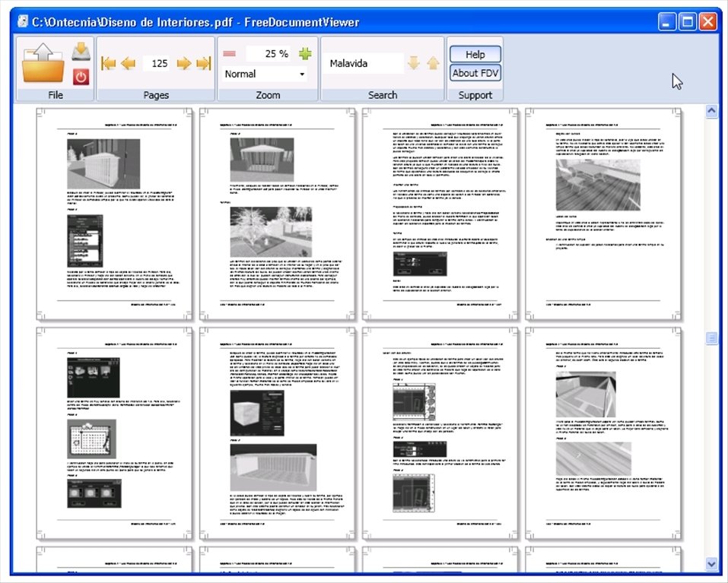
Task: Open the Normal zoom mode dropdown
Action: click(x=265, y=74)
